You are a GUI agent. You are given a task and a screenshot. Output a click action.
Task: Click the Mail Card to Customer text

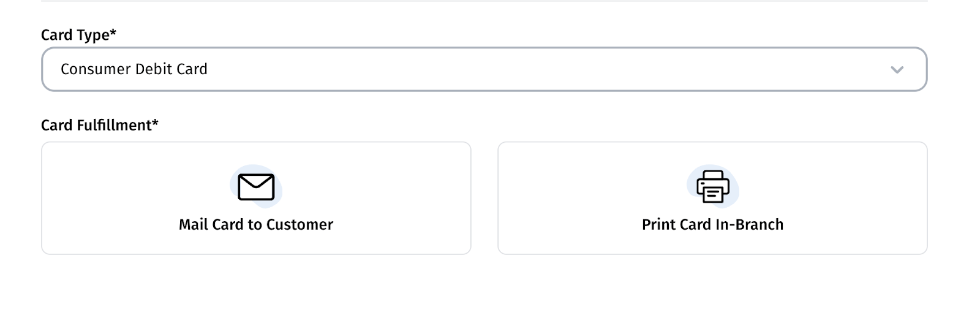tap(256, 225)
